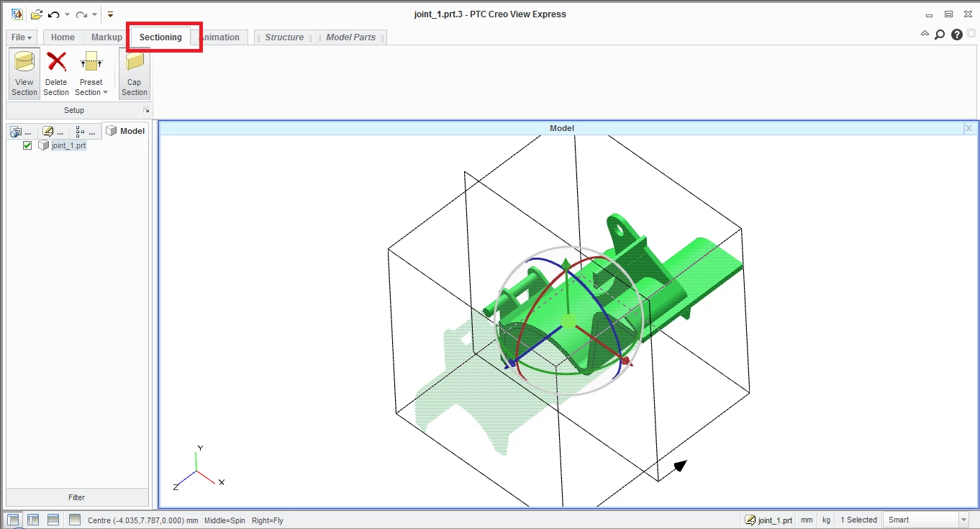980x529 pixels.
Task: Click the kg units indicator
Action: [x=826, y=520]
